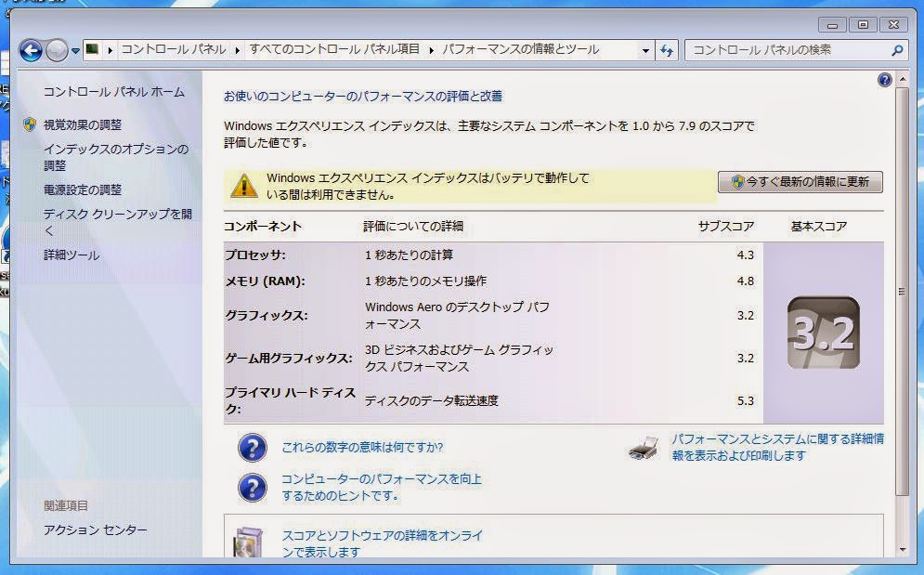Click the グラフィックス: row label

pyautogui.click(x=267, y=316)
